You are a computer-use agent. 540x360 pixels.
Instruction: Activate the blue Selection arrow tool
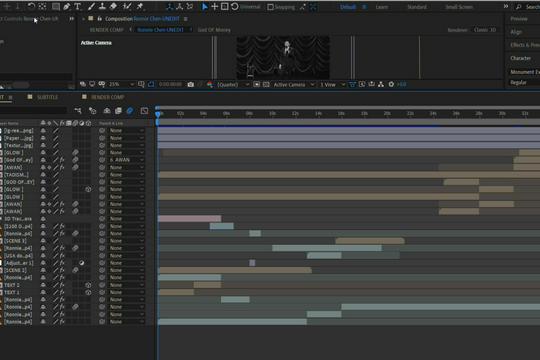(x=205, y=7)
